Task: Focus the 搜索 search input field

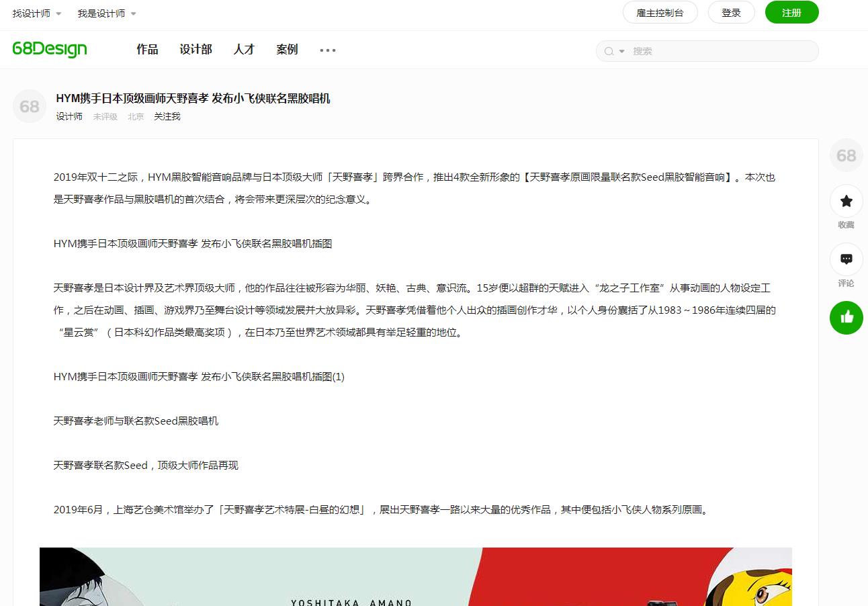Action: [x=722, y=51]
